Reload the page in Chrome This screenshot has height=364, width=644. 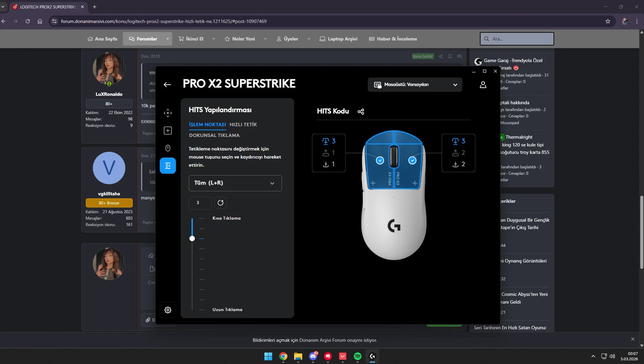pos(28,21)
